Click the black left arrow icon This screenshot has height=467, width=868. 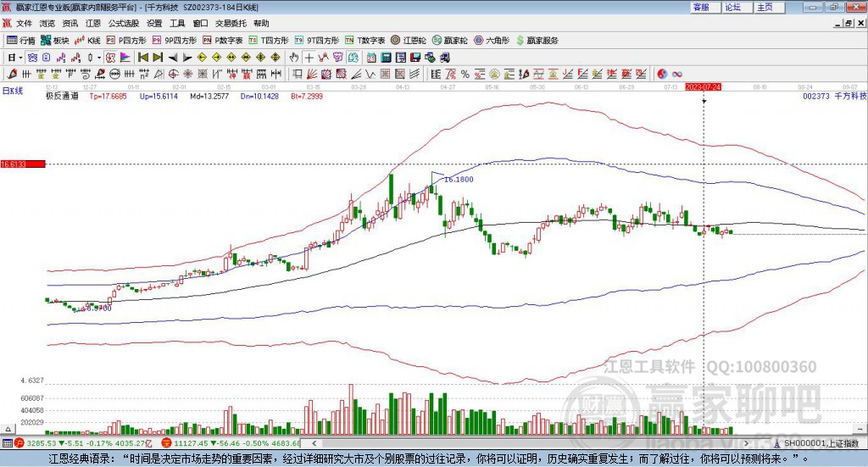point(173,58)
